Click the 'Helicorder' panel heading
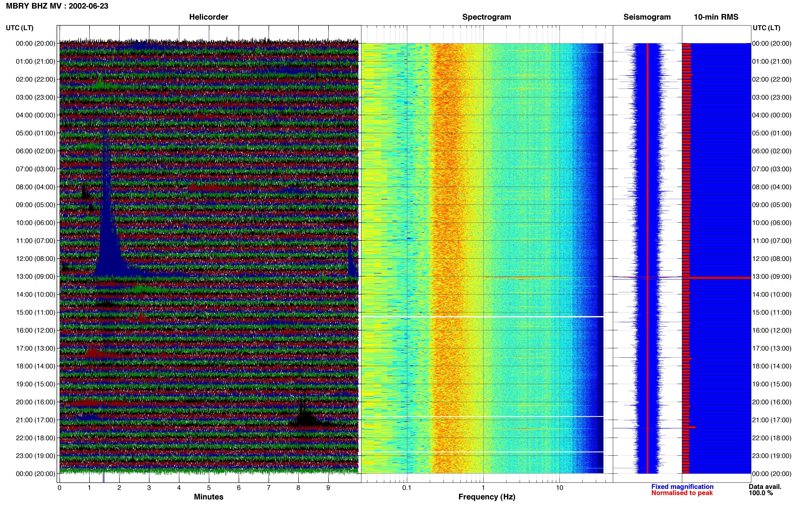The height and width of the screenshot is (508, 812). pos(209,17)
